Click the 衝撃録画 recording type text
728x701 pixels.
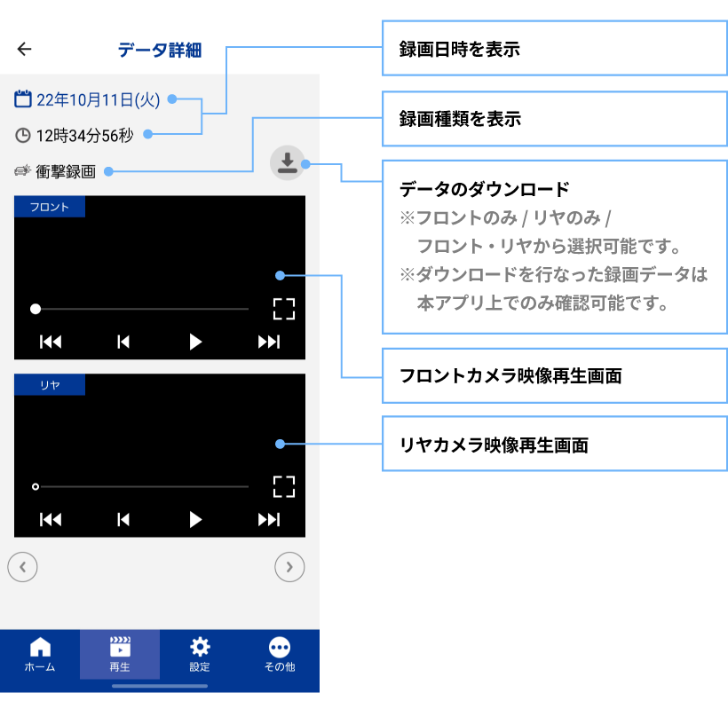pyautogui.click(x=66, y=171)
